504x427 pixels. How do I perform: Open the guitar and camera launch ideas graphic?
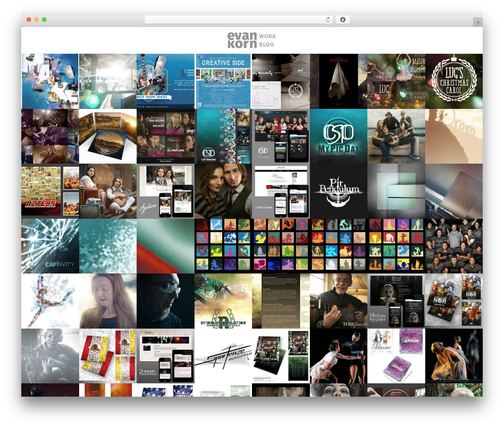click(x=165, y=81)
